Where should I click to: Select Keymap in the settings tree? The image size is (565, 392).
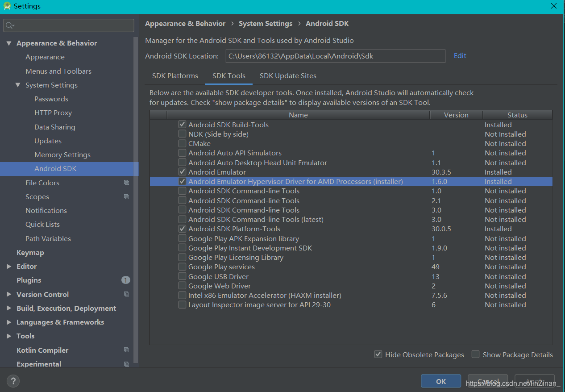pyautogui.click(x=30, y=252)
